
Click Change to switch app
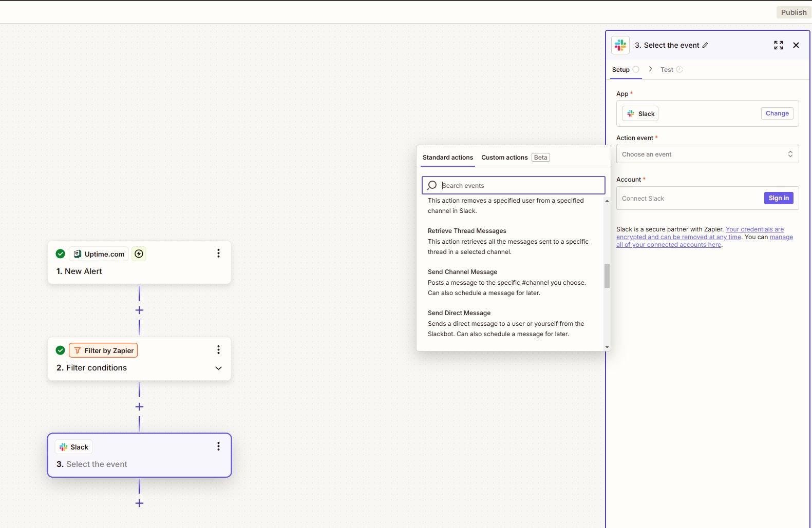[x=777, y=113]
